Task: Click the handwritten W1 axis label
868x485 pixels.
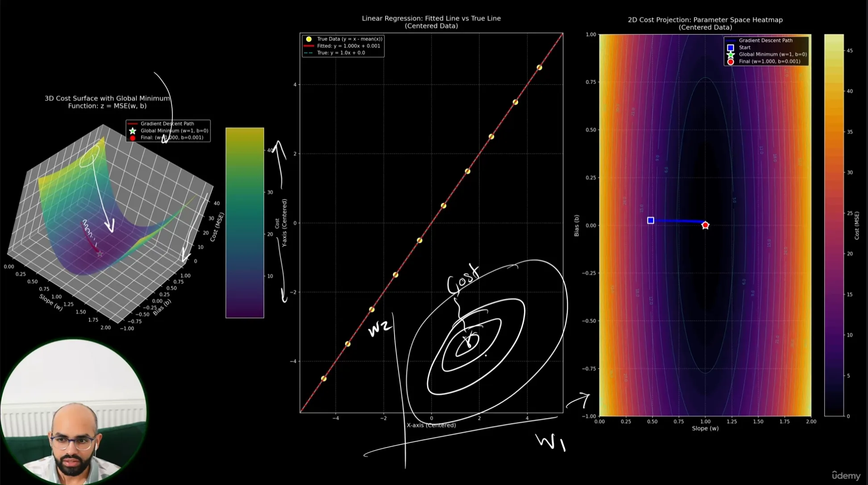Action: tap(550, 442)
